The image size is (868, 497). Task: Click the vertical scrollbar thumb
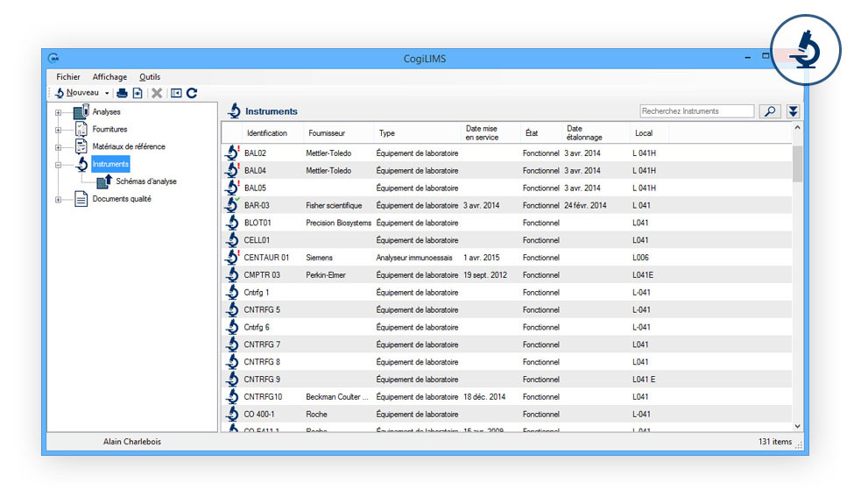tap(797, 163)
